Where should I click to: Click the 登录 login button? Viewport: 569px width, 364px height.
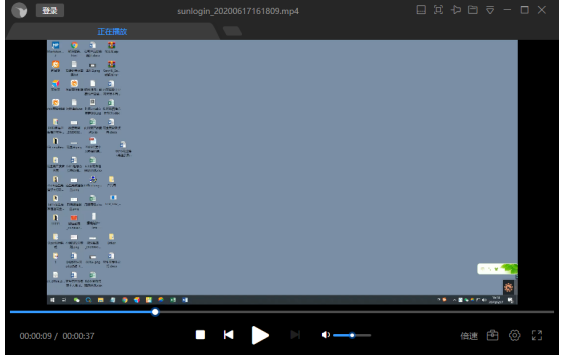[x=50, y=11]
